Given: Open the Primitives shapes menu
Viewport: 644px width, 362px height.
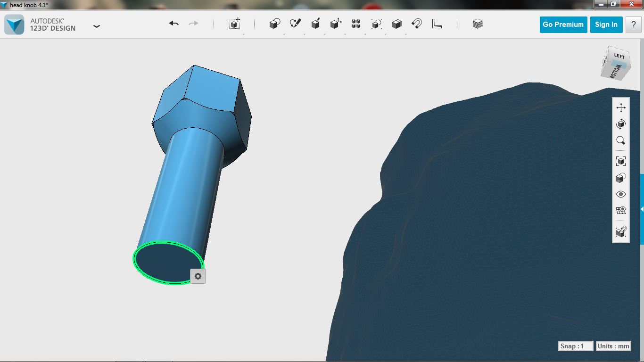Looking at the screenshot, I should pyautogui.click(x=275, y=24).
